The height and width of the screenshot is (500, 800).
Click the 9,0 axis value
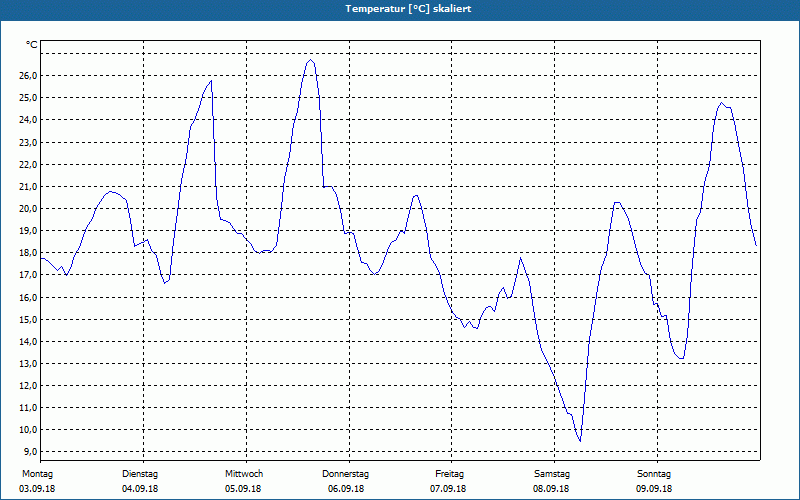click(30, 452)
